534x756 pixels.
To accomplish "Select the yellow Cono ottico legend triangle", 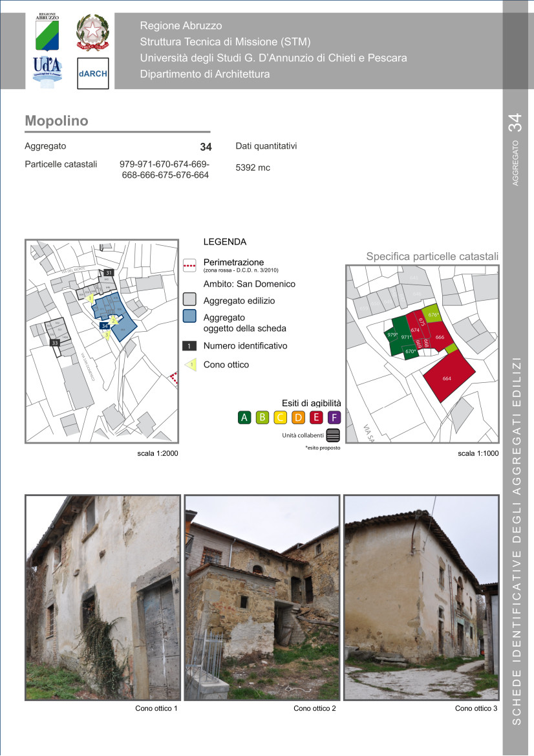I will point(191,365).
